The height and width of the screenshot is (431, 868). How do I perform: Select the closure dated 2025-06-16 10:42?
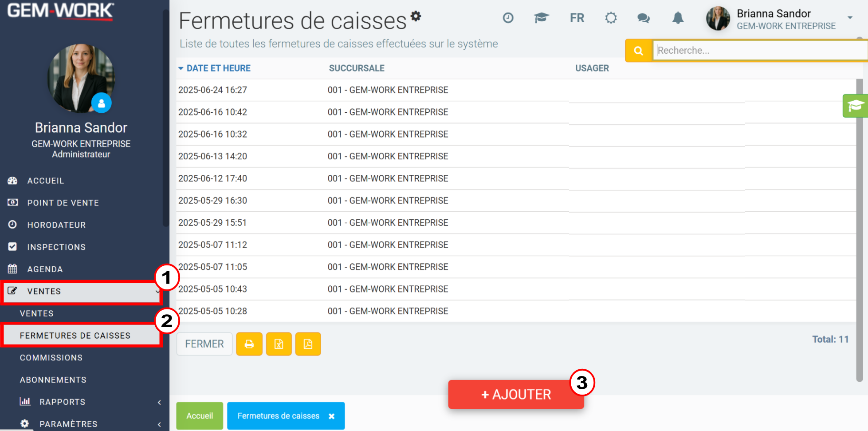[516, 112]
